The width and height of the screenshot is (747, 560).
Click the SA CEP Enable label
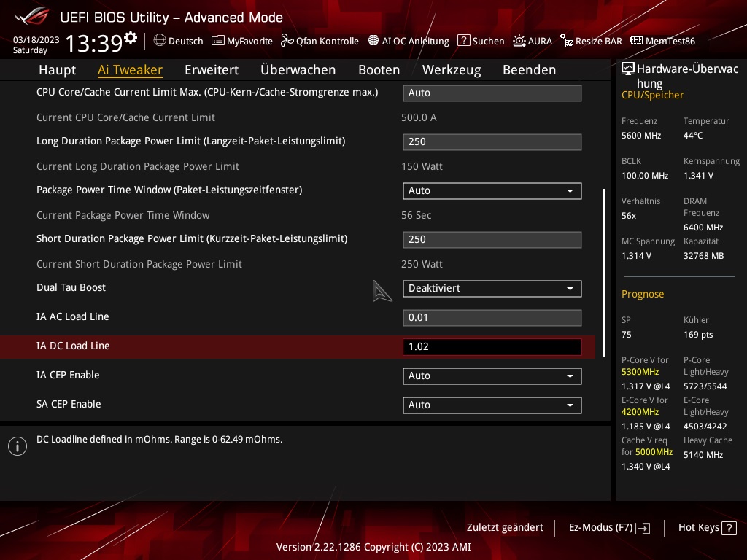point(69,404)
